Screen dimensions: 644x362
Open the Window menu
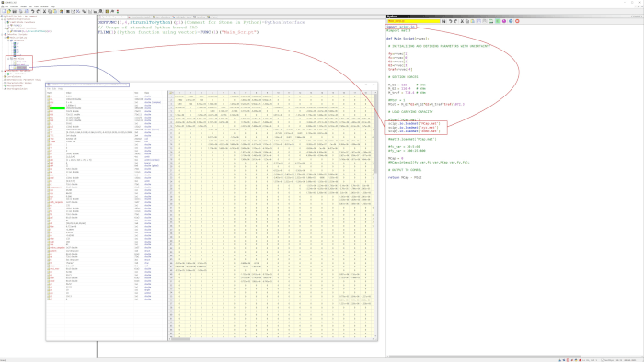pyautogui.click(x=44, y=6)
